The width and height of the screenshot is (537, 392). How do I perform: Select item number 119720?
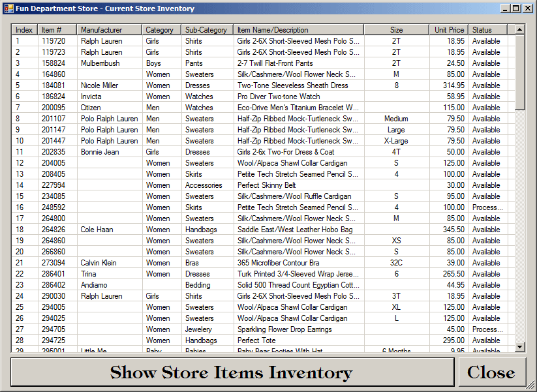pyautogui.click(x=54, y=41)
